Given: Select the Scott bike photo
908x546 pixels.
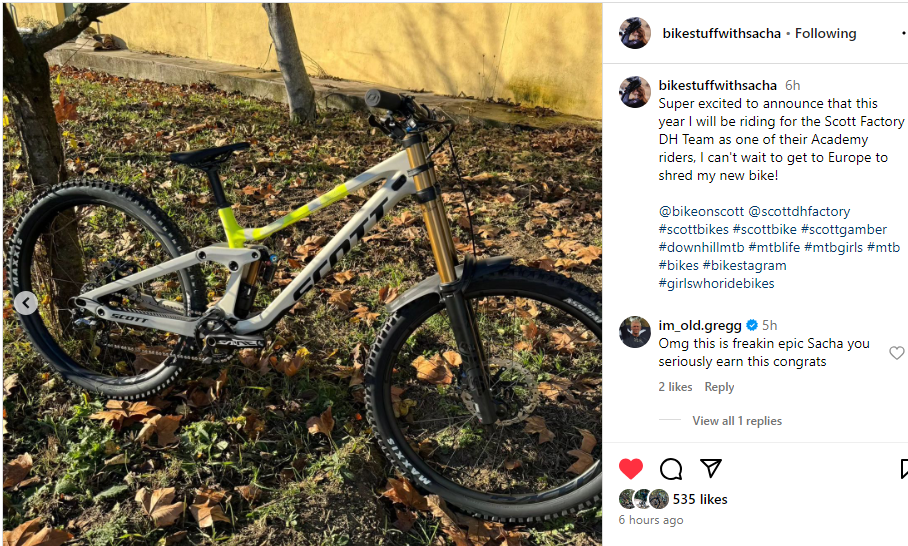Looking at the screenshot, I should click(302, 274).
